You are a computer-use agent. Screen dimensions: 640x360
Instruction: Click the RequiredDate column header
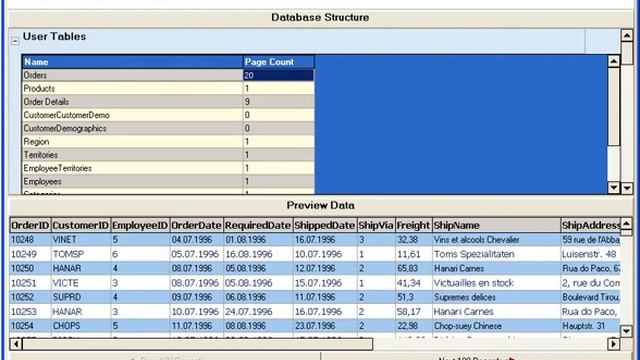coord(258,225)
